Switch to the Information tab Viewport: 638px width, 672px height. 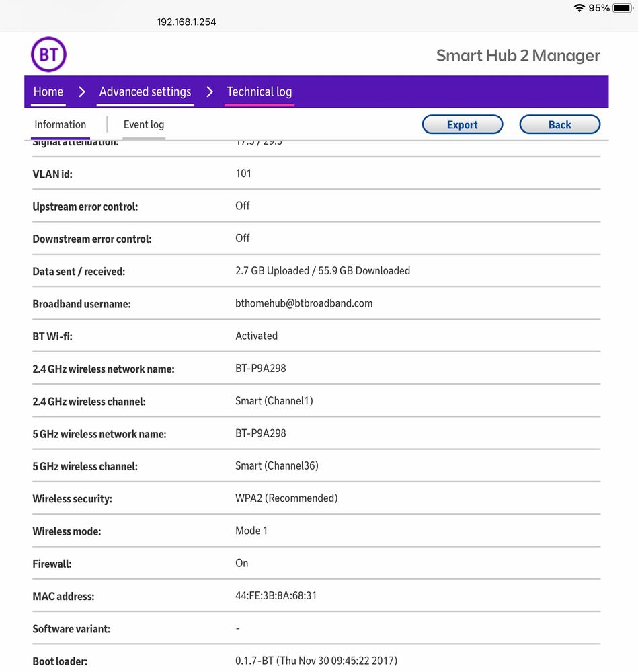61,124
